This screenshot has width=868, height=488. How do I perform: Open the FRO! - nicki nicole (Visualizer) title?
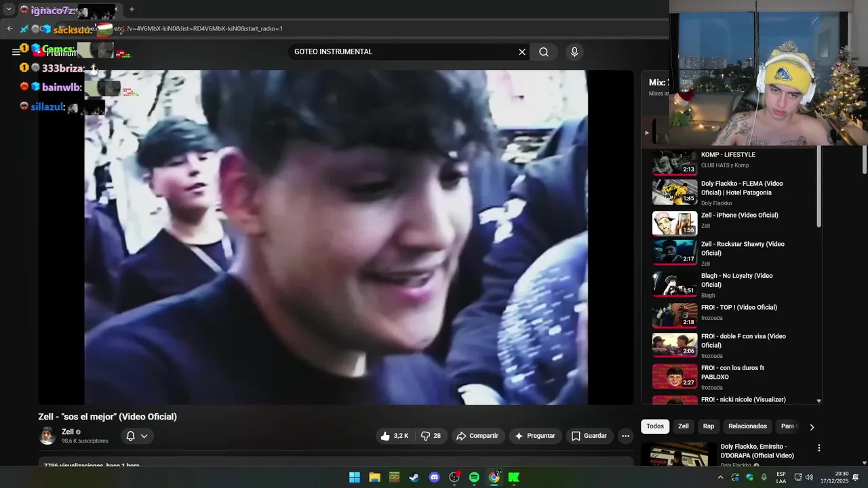pyautogui.click(x=743, y=399)
